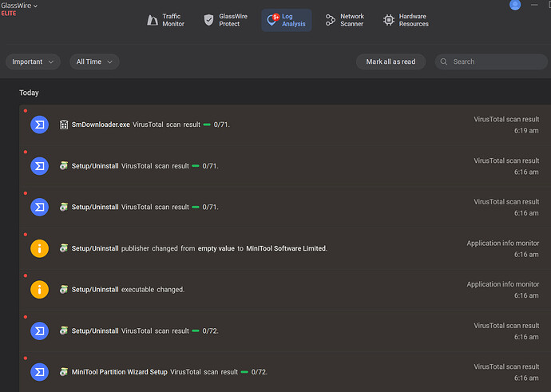The height and width of the screenshot is (392, 551).
Task: Select the Hardware Resources chip icon
Action: coord(389,20)
